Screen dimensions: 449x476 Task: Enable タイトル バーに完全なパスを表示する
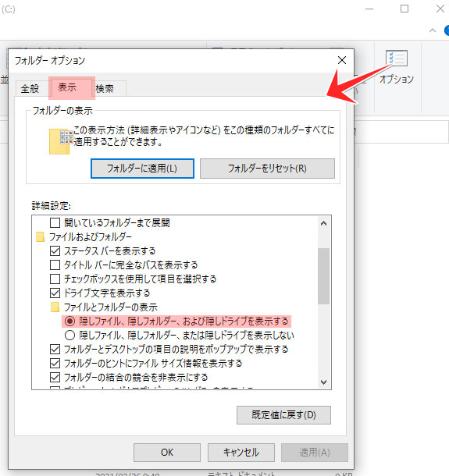(55, 265)
